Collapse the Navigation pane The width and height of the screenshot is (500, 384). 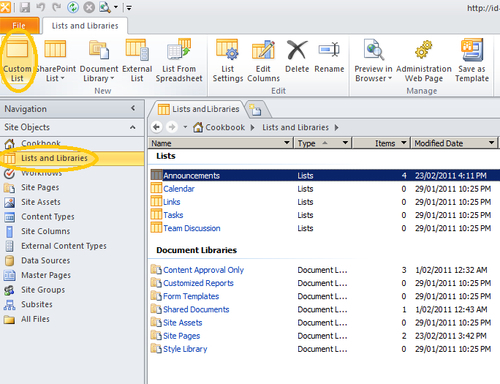pos(133,108)
